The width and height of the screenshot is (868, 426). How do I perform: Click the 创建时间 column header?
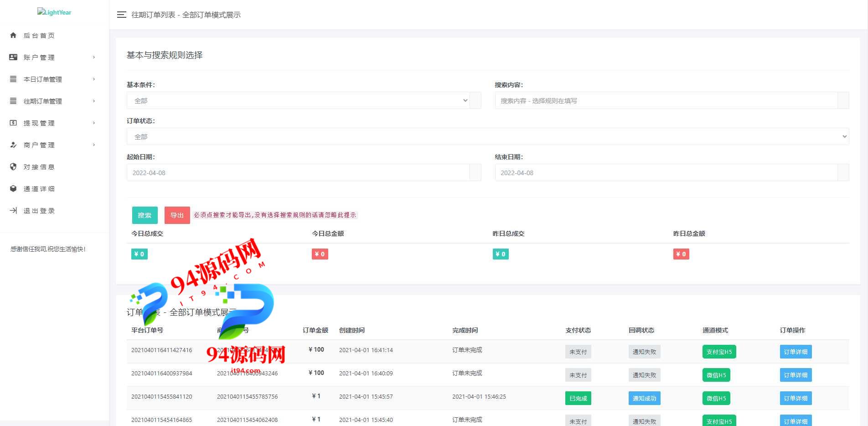[x=352, y=330]
